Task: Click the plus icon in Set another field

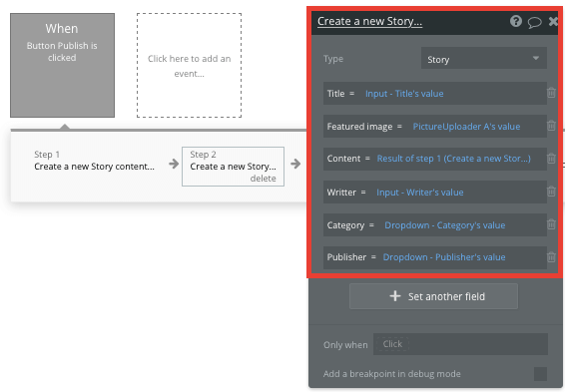Action: tap(395, 296)
